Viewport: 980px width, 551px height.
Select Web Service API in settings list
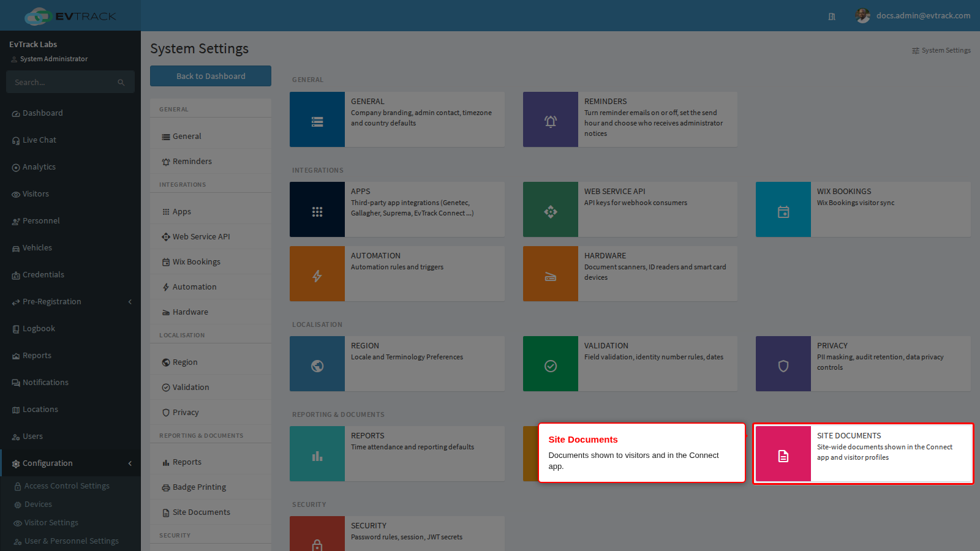[211, 237]
